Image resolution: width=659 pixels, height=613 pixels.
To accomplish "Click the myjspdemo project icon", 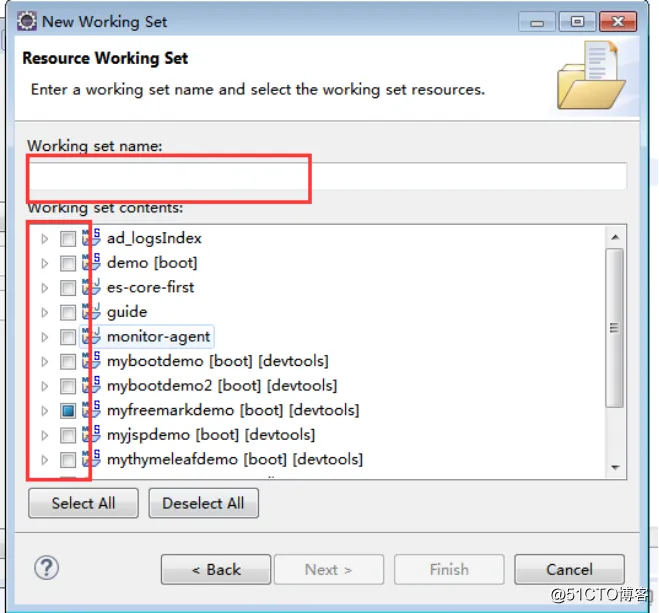I will click(x=92, y=434).
